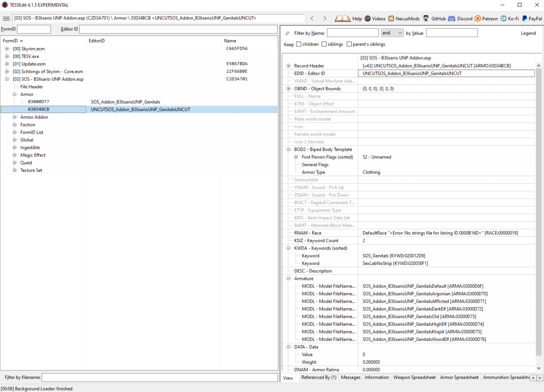Switch to the Messages tab
The height and width of the screenshot is (392, 544).
click(x=351, y=378)
